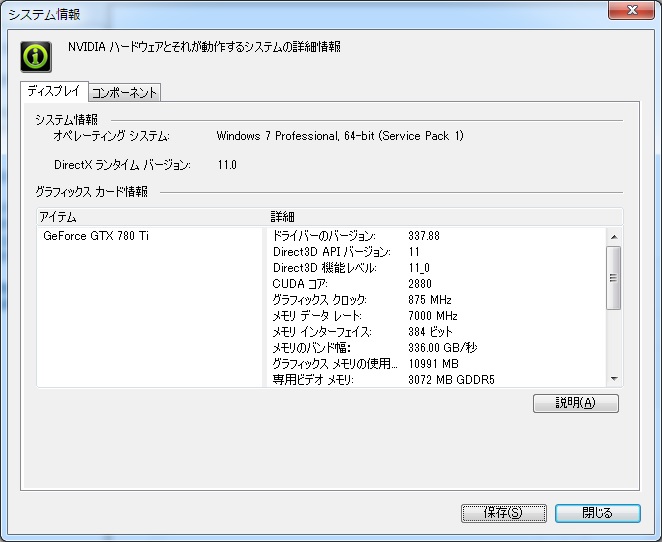
Task: Click the 336.00 GB/秒 value
Action: pos(443,348)
